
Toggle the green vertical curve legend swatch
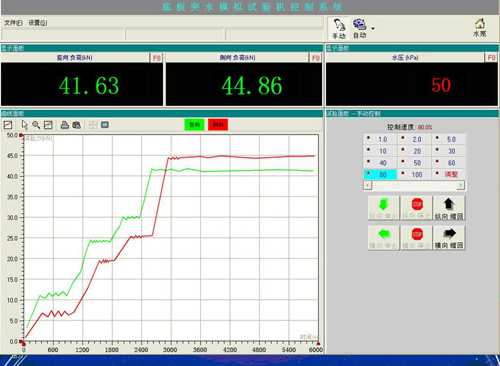click(x=194, y=125)
